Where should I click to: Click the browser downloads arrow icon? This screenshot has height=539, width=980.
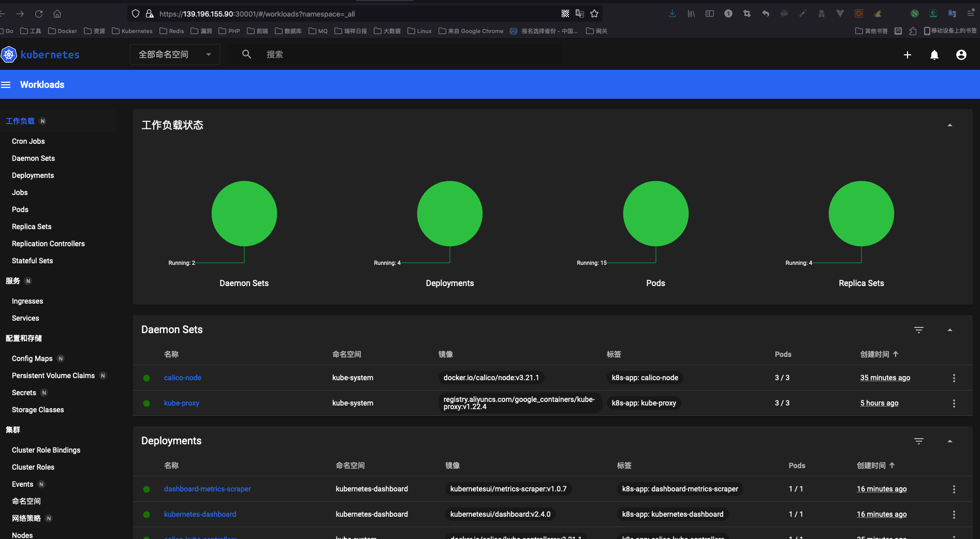[672, 14]
